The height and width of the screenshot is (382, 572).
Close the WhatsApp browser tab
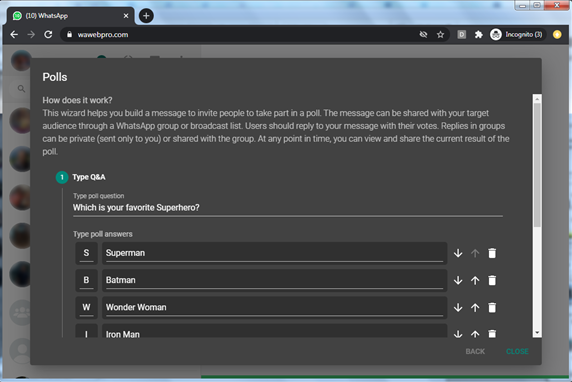126,16
